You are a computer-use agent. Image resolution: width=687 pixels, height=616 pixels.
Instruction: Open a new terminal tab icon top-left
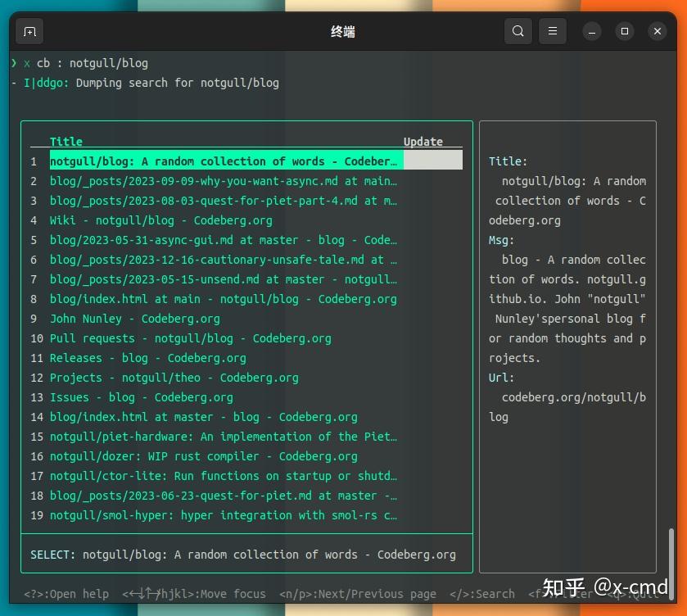coord(29,30)
